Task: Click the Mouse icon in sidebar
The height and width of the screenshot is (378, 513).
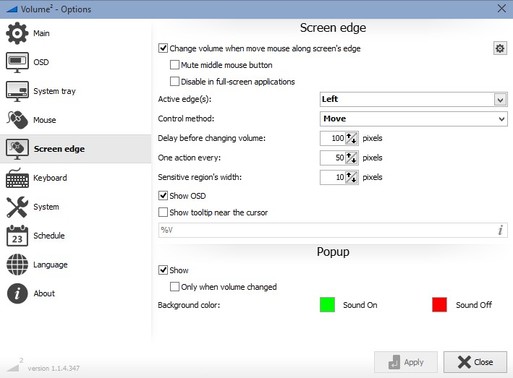Action: 17,120
